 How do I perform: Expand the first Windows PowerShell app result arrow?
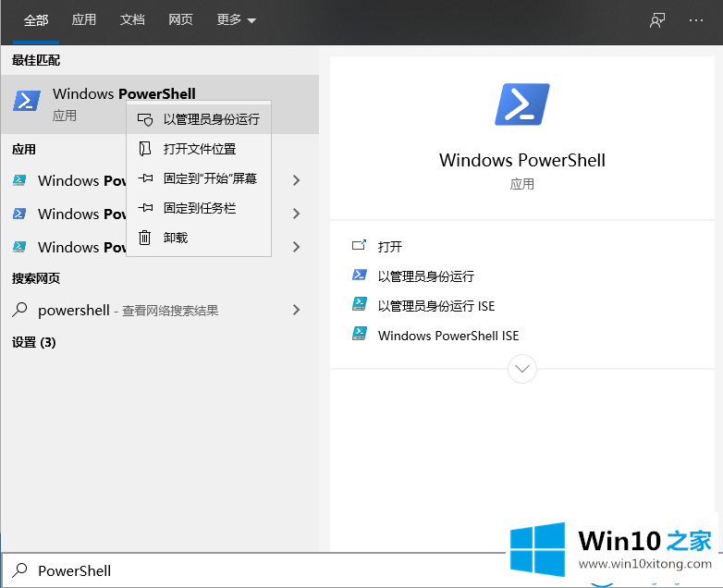coord(296,180)
